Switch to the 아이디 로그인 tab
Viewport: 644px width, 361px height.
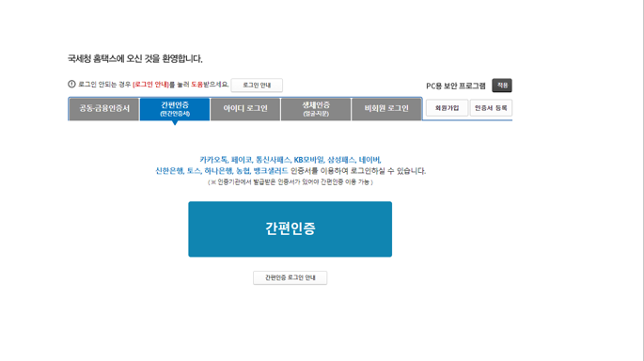pos(245,109)
